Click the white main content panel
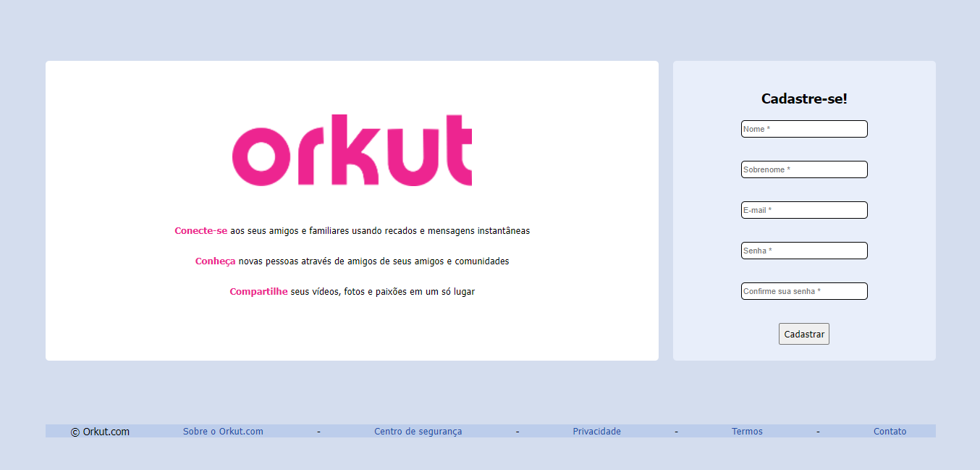Viewport: 980px width, 470px height. (x=352, y=333)
